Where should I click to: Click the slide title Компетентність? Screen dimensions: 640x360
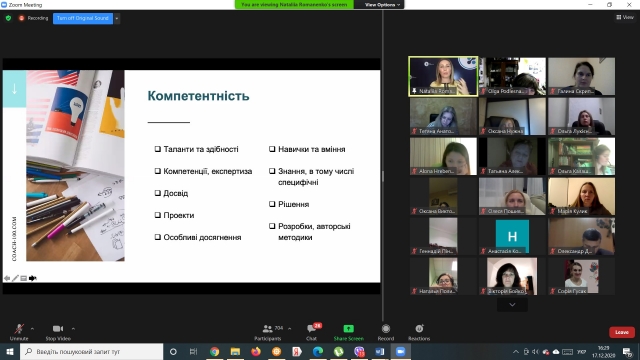(x=198, y=96)
